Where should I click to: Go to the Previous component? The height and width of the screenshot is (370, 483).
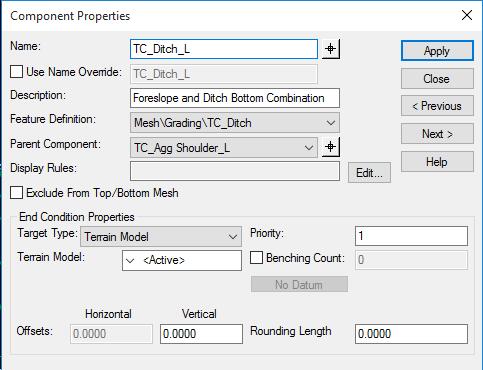[x=437, y=106]
